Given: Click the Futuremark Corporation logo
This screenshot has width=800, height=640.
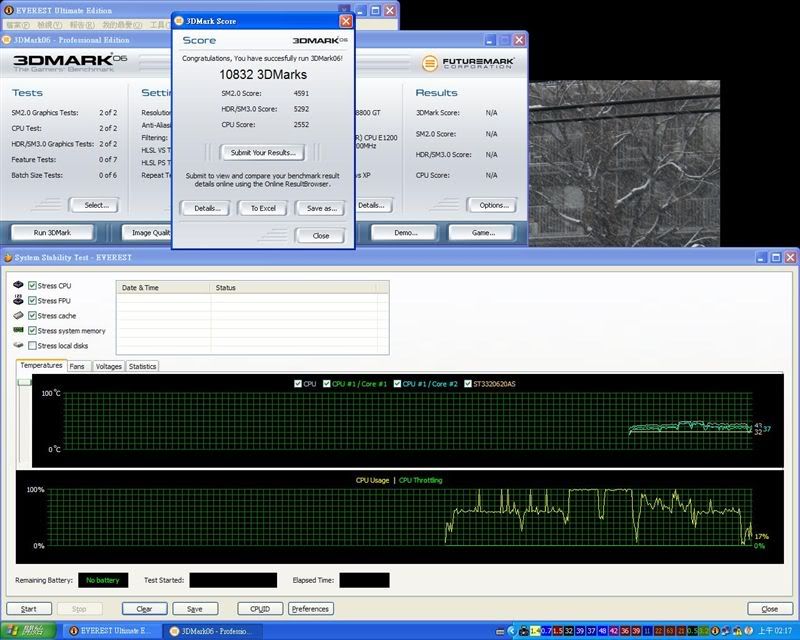Looking at the screenshot, I should tap(469, 63).
